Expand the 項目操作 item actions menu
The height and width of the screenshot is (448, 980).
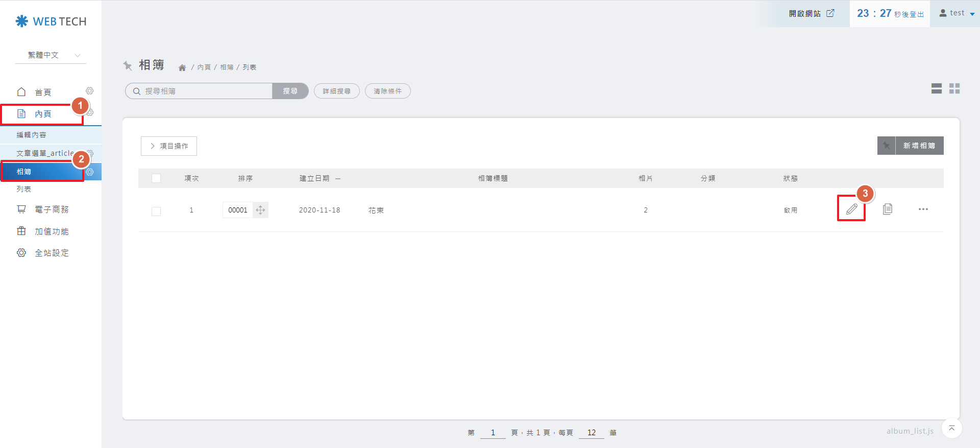(x=169, y=146)
